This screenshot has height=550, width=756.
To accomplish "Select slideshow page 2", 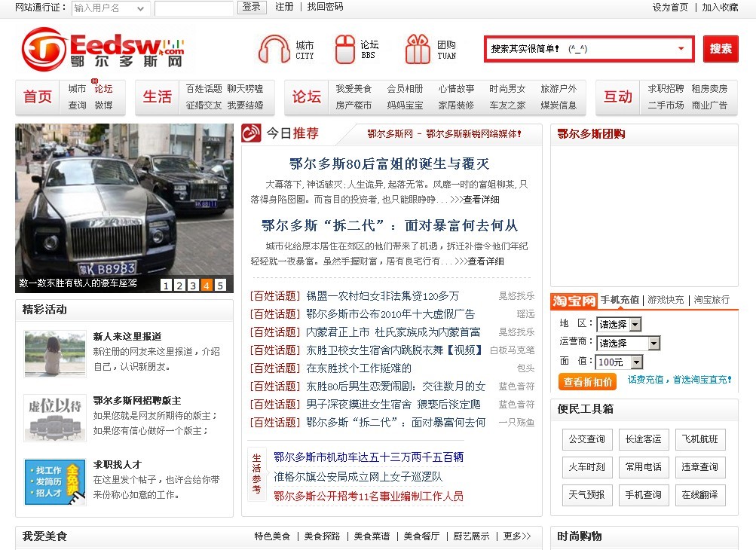I will click(179, 286).
